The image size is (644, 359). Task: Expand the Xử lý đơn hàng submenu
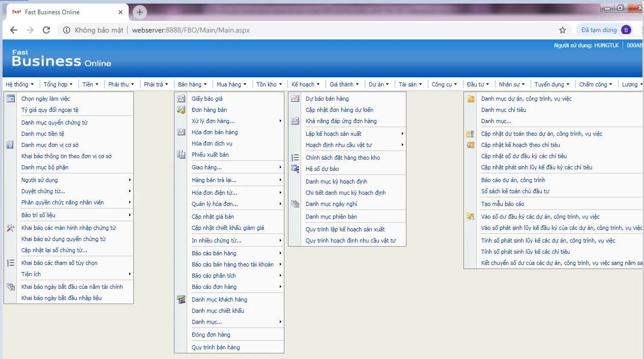click(280, 121)
